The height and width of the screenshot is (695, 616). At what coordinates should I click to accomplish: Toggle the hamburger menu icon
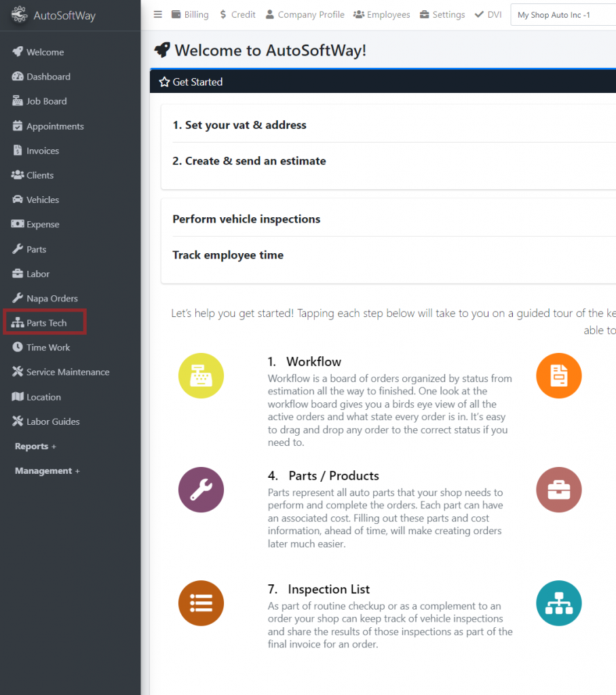click(x=158, y=15)
